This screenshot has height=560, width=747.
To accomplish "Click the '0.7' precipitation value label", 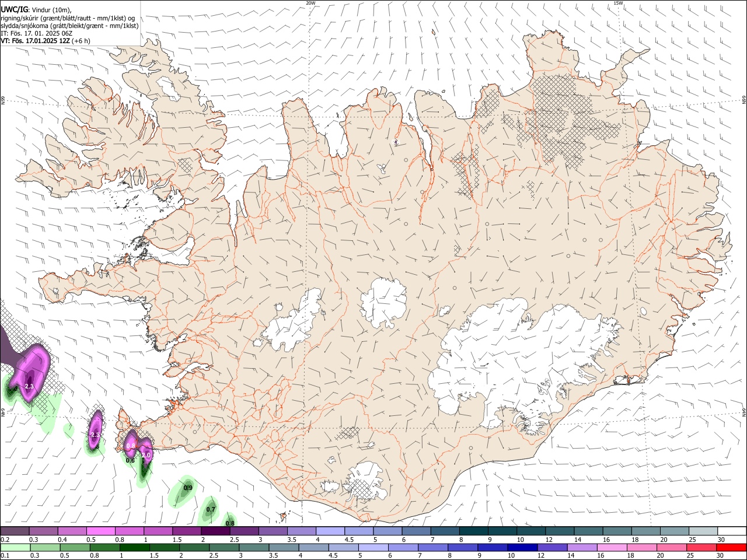I will (211, 509).
